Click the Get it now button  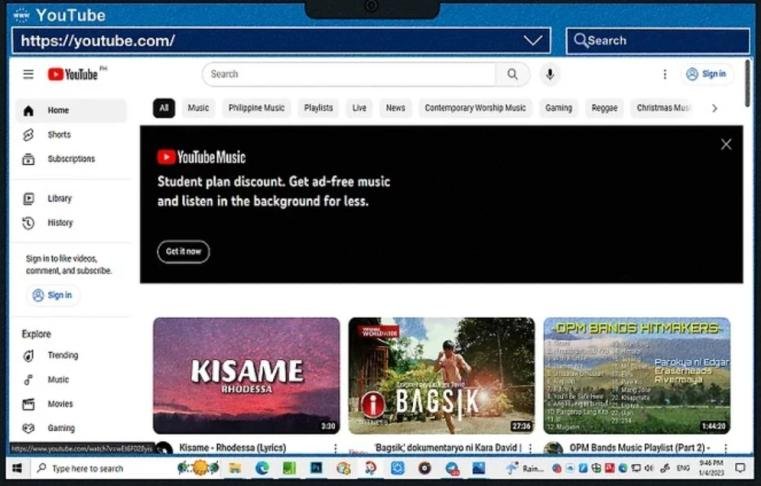(x=183, y=252)
